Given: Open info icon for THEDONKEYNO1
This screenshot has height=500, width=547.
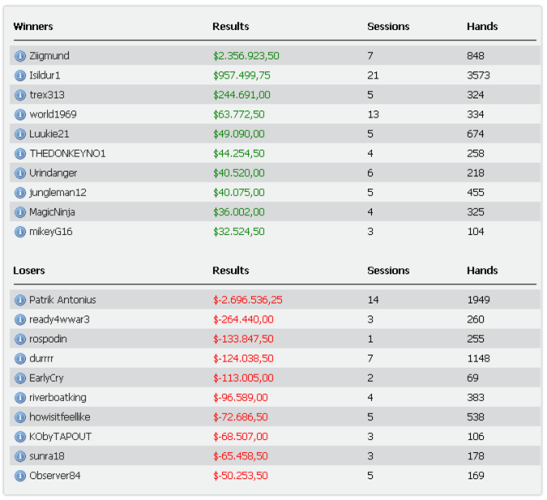Looking at the screenshot, I should 20,154.
